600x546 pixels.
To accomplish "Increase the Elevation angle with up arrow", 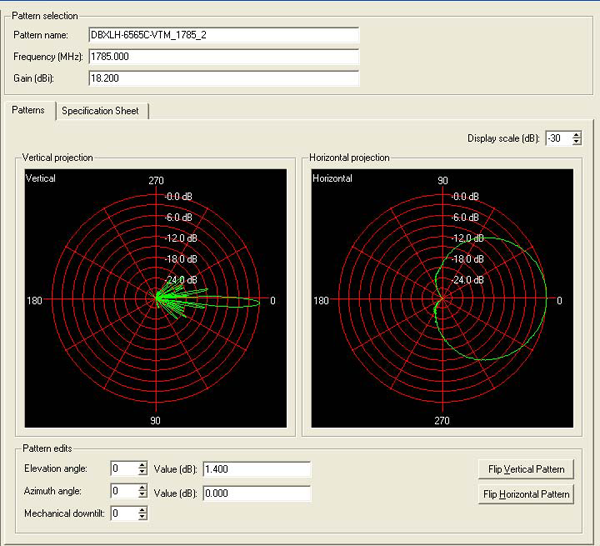I will click(x=143, y=465).
